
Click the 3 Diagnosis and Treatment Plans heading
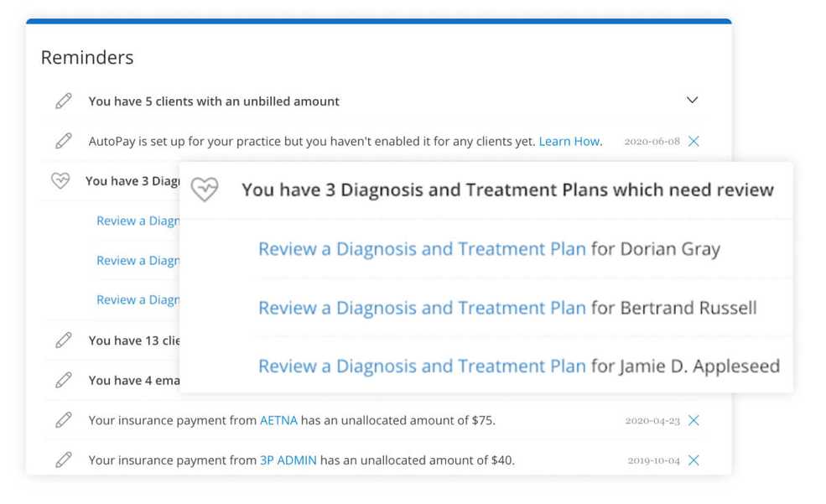[507, 190]
